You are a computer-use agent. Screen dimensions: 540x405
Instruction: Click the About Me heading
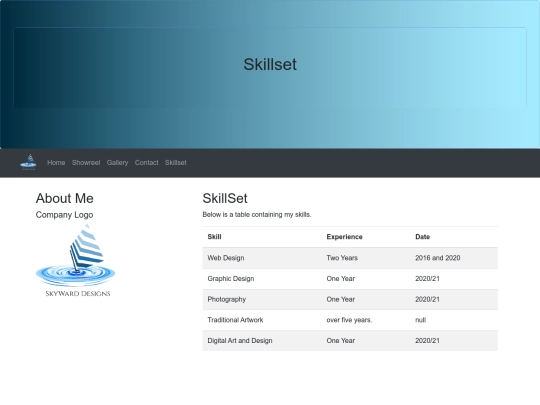point(64,198)
